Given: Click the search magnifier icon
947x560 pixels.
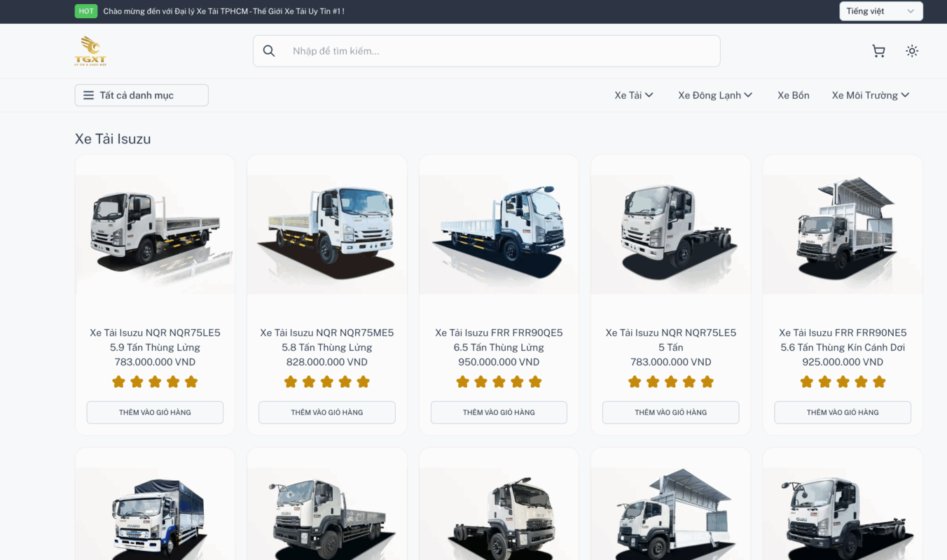Looking at the screenshot, I should [269, 51].
